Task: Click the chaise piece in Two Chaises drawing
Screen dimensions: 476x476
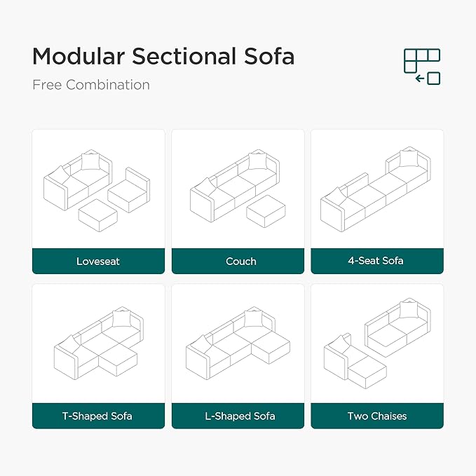Action: pos(353,361)
